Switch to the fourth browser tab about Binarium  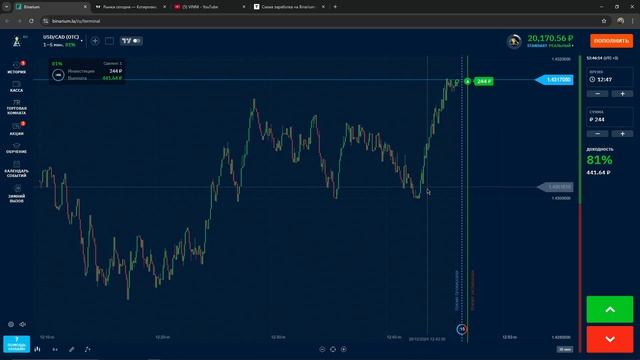[x=289, y=7]
